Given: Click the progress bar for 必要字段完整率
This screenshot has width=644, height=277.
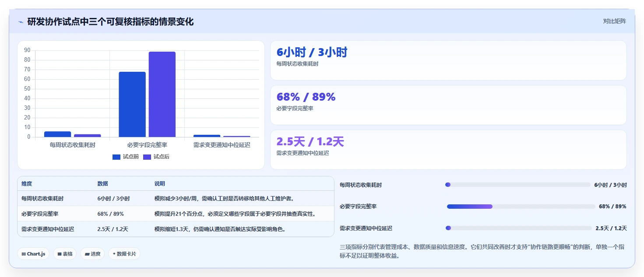Looking at the screenshot, I should (x=521, y=207).
